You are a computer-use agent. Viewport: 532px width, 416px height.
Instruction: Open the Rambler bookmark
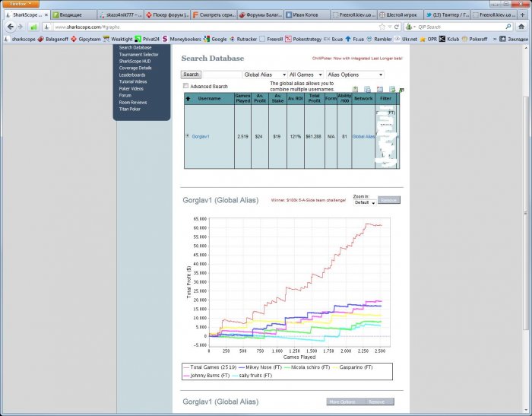379,39
